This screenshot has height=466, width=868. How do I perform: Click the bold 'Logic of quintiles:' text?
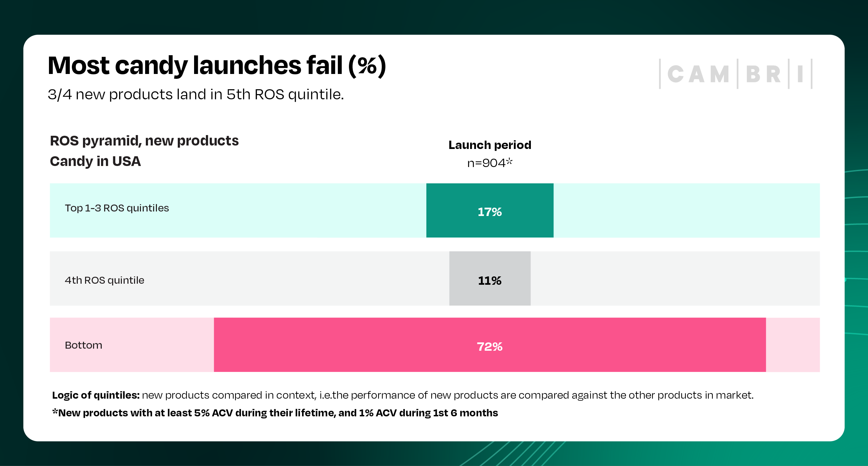tap(96, 395)
